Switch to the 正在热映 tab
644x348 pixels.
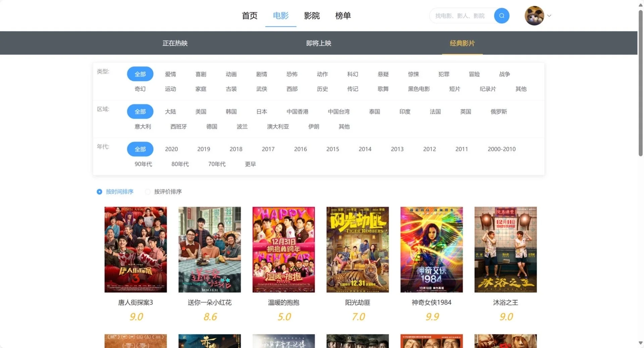pos(175,43)
